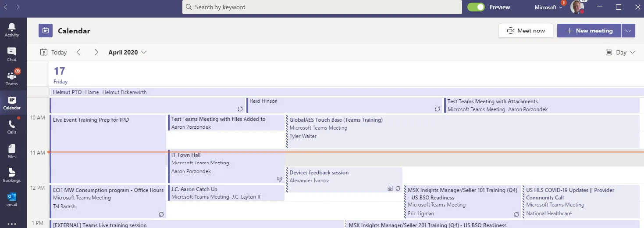The image size is (644, 228).
Task: Go forward with the navigation arrow
Action: click(x=18, y=7)
